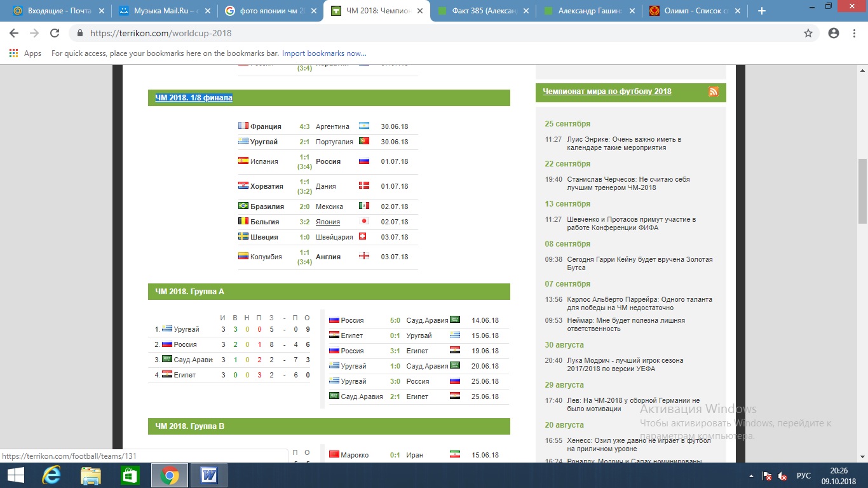Open Лука Модрич лучший игрок news

tap(625, 365)
